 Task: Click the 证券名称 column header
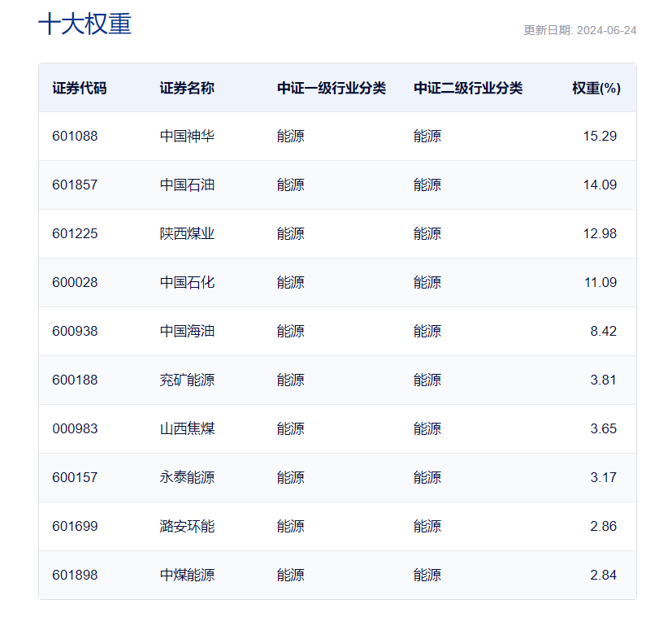point(187,88)
